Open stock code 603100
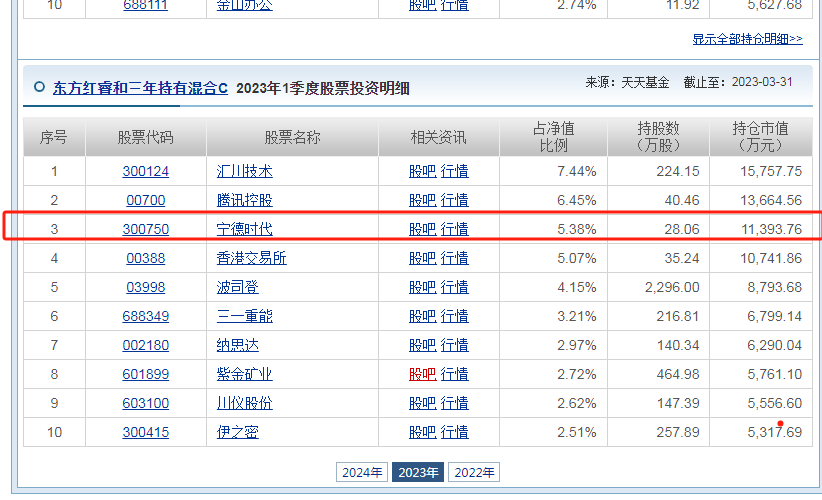 [x=146, y=403]
